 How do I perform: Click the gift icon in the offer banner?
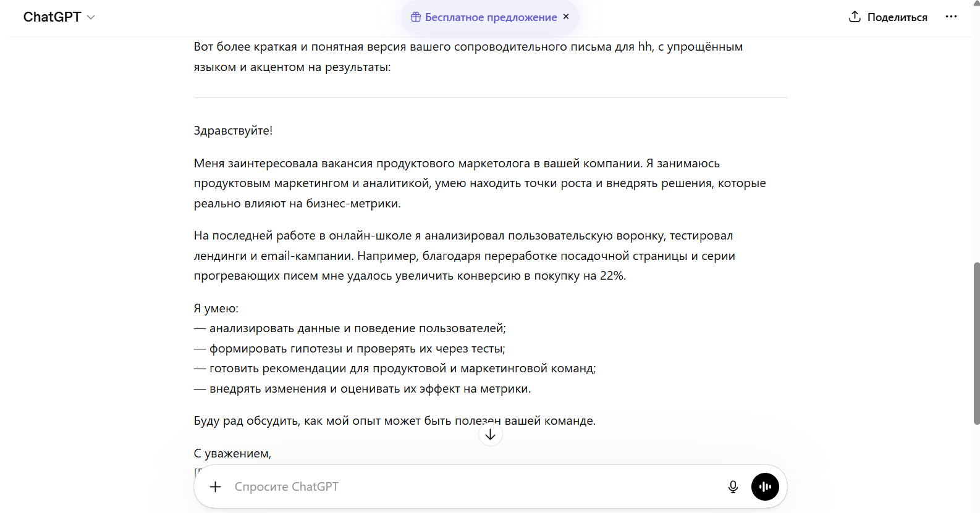click(416, 17)
